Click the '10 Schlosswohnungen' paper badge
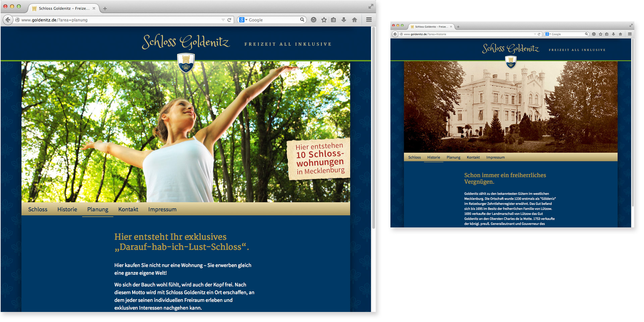 [x=319, y=159]
